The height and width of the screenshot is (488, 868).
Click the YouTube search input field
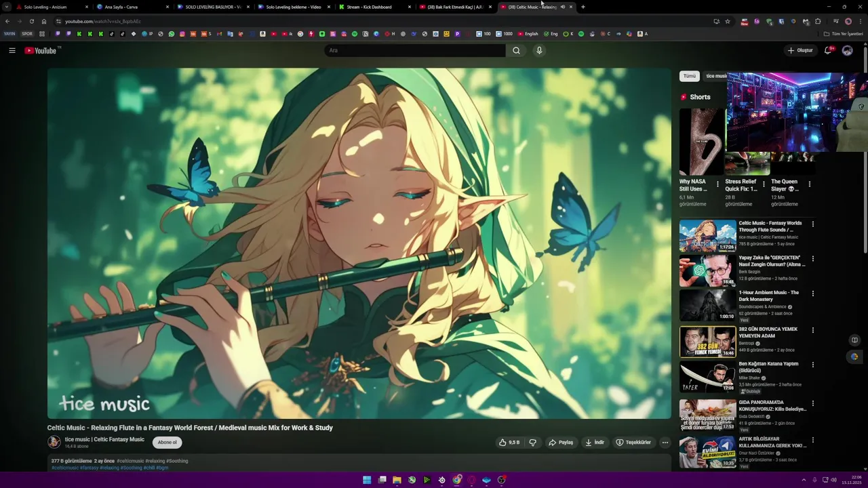[x=415, y=50]
